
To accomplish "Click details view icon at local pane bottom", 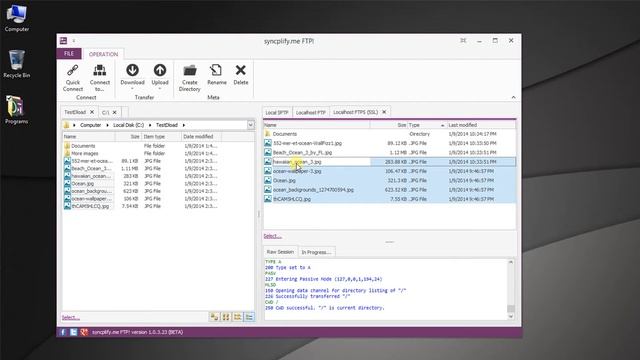I will coord(249,317).
